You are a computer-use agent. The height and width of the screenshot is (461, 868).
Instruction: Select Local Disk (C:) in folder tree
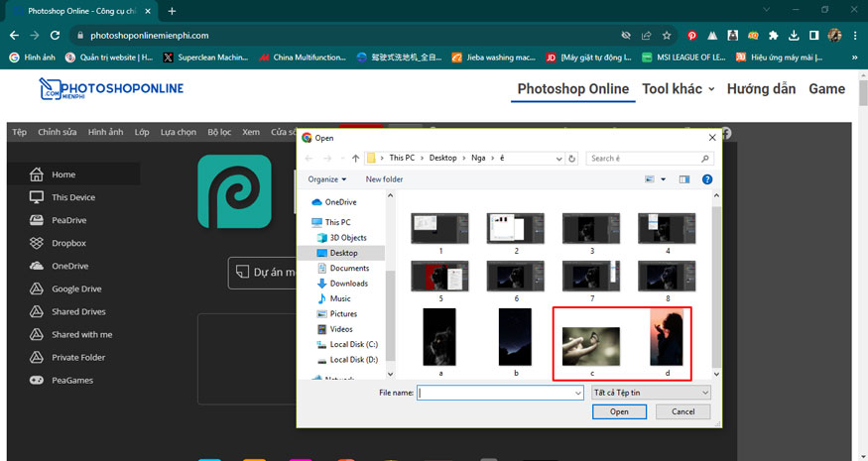point(353,344)
